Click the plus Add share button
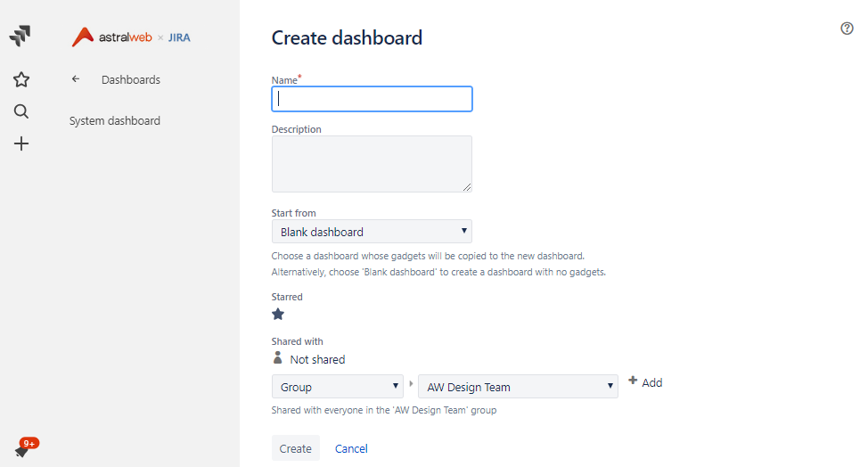 point(645,382)
